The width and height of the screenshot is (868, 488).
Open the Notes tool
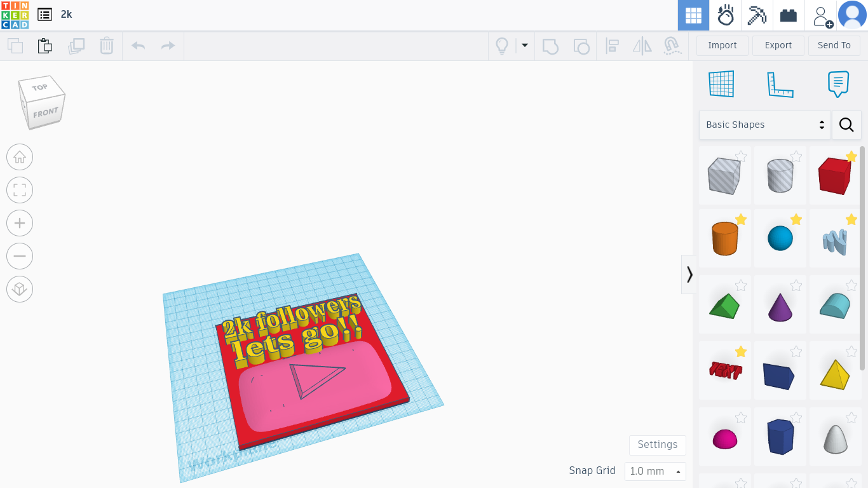839,84
